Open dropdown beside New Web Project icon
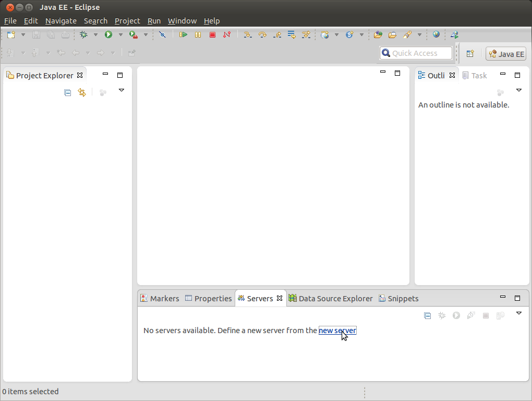This screenshot has height=401, width=532. 336,34
